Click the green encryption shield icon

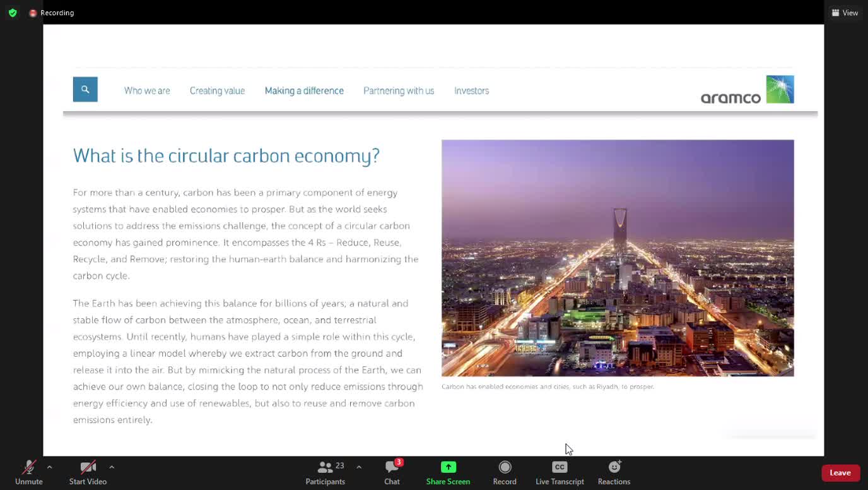(x=13, y=13)
